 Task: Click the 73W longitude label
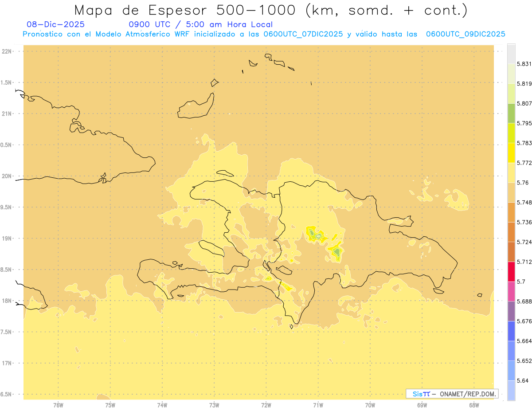(x=214, y=405)
